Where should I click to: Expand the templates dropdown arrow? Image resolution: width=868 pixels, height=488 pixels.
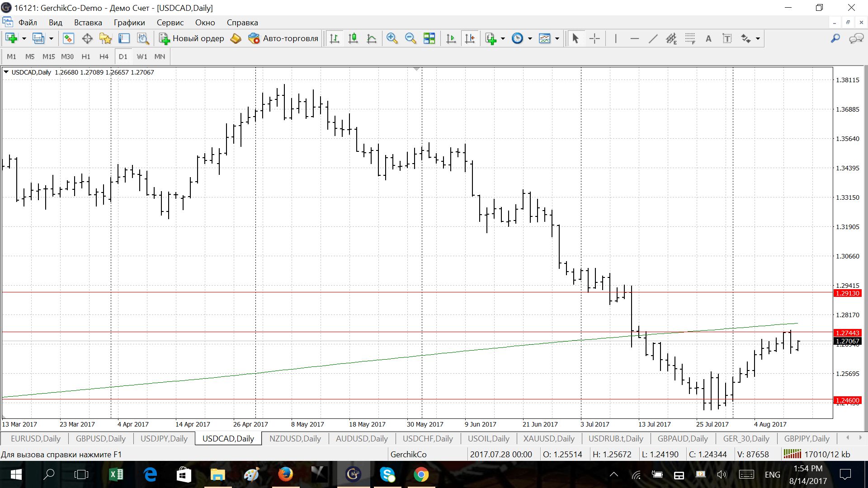[557, 39]
